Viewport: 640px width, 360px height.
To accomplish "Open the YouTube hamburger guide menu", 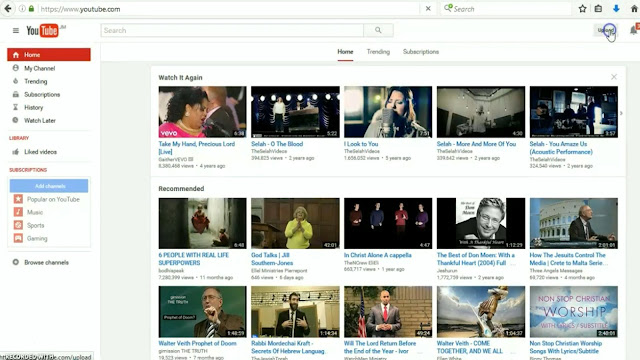I will 16,30.
